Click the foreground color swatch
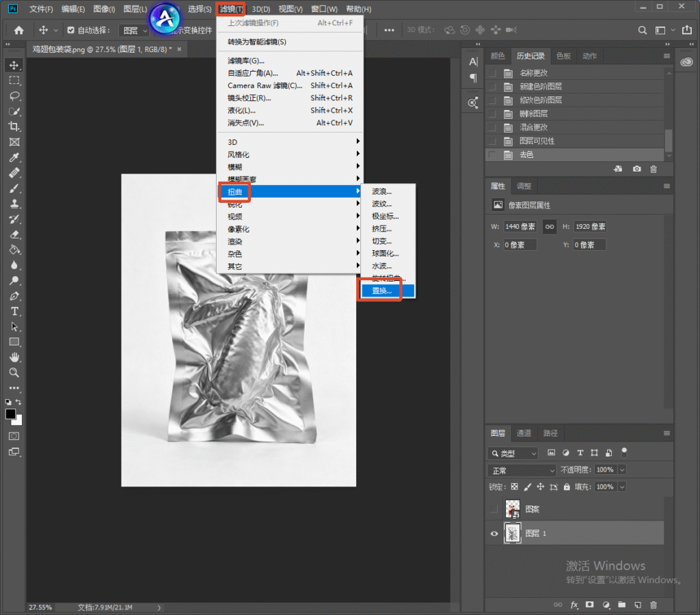The image size is (700, 615). tap(10, 413)
